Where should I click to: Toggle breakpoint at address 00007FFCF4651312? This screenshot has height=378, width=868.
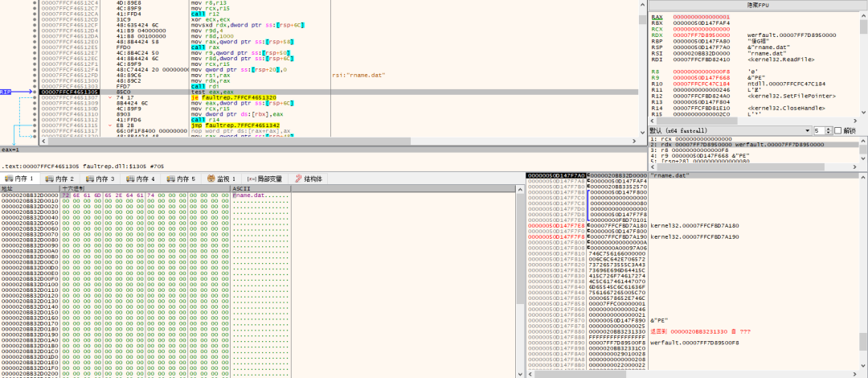coord(35,119)
